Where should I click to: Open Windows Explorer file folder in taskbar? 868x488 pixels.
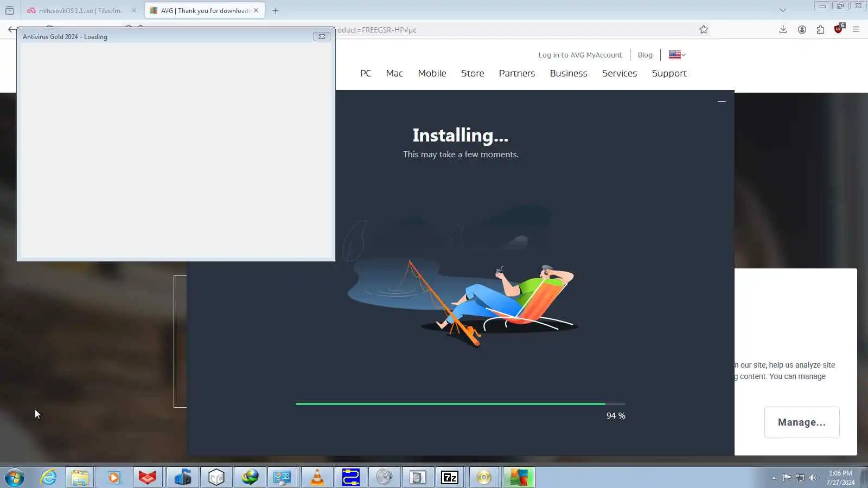coord(80,477)
